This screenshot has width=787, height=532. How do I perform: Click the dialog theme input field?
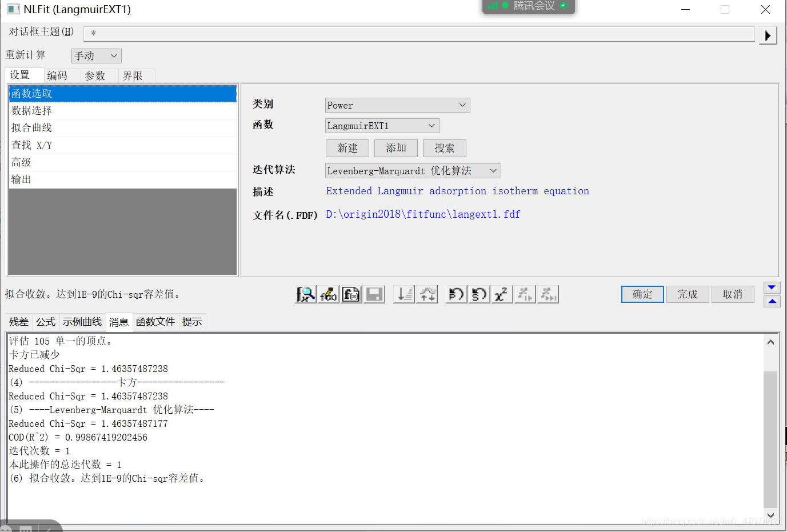[419, 33]
